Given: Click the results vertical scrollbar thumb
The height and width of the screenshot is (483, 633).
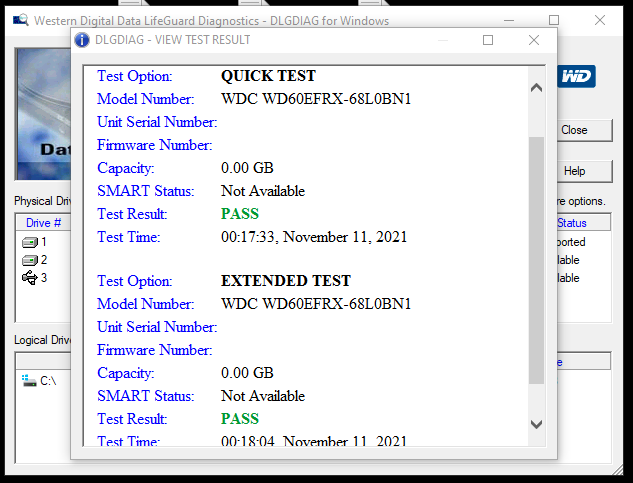Looking at the screenshot, I should [x=537, y=260].
